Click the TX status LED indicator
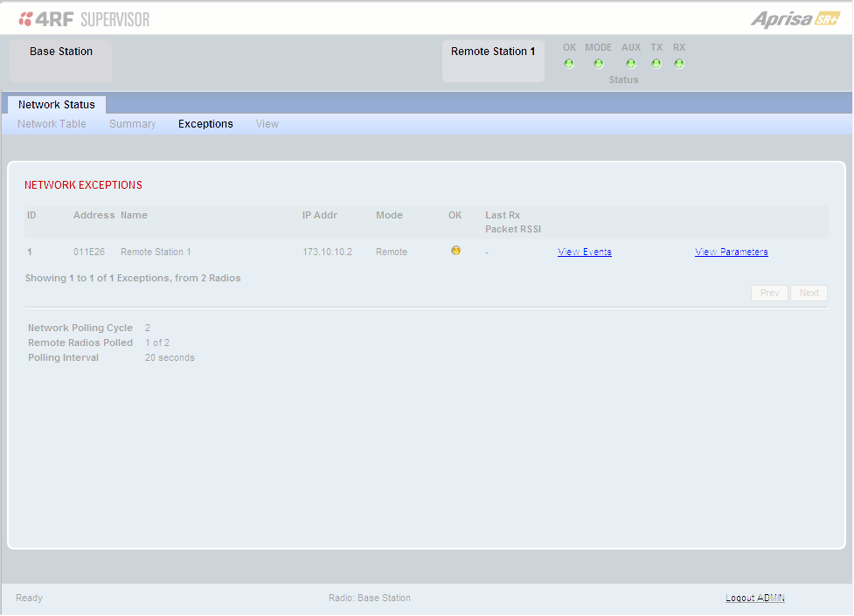This screenshot has width=854, height=616. click(x=656, y=64)
